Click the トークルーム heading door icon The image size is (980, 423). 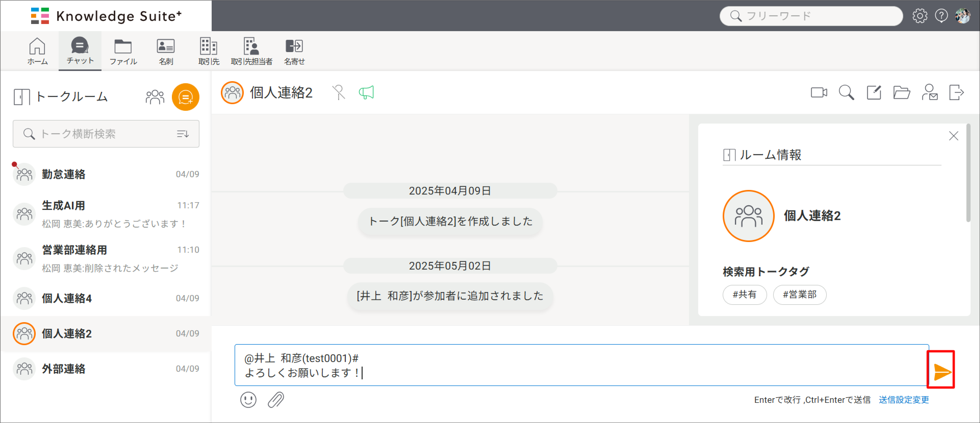tap(22, 97)
